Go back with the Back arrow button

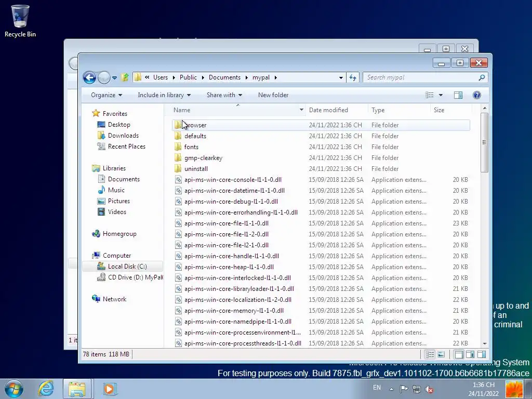89,78
